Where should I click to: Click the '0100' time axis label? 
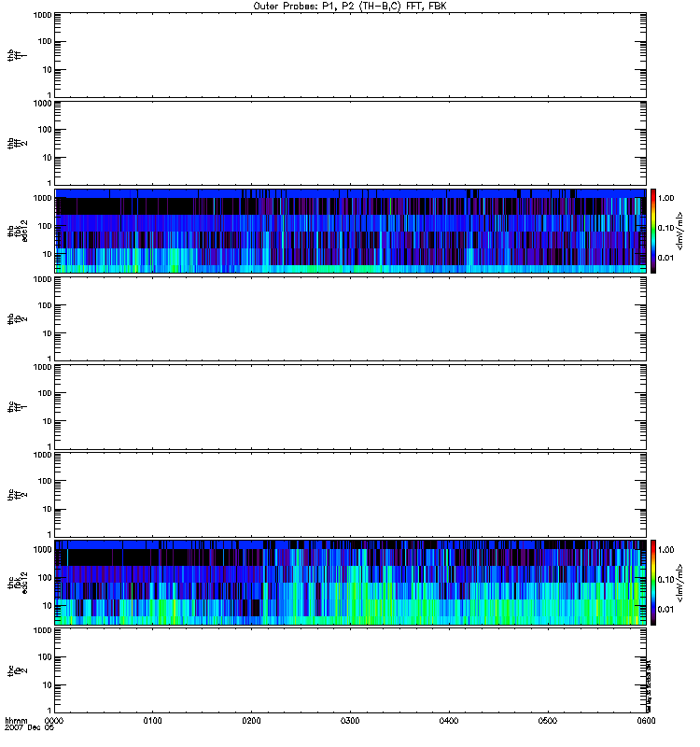(152, 721)
